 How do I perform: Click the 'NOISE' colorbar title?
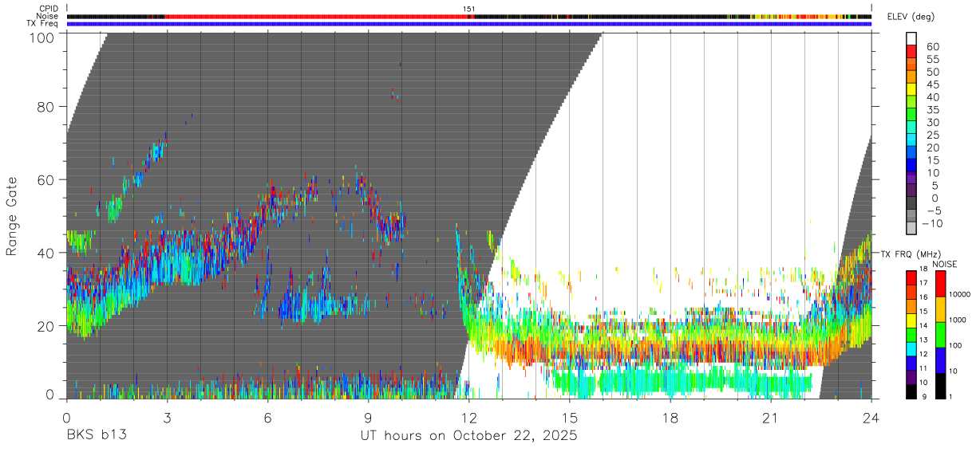[x=944, y=264]
